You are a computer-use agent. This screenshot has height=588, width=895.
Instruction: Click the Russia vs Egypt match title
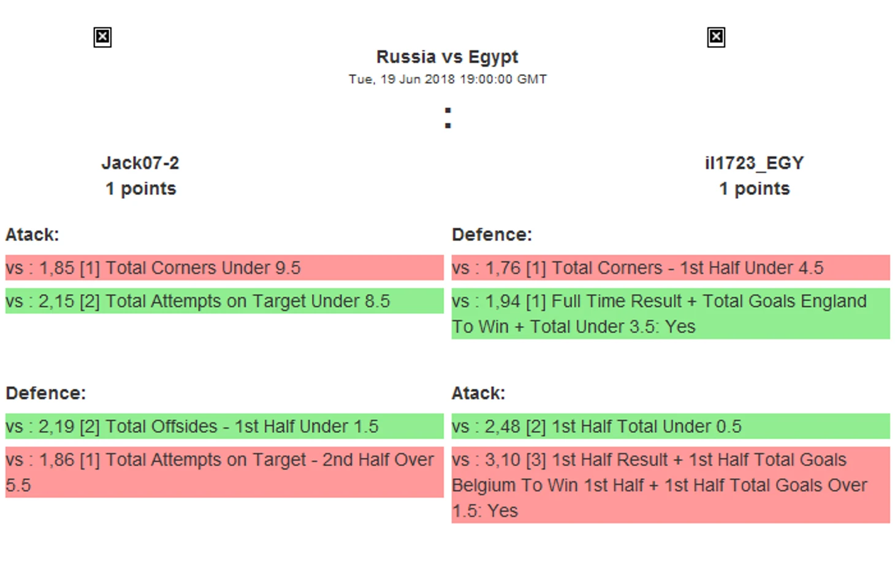point(447,57)
